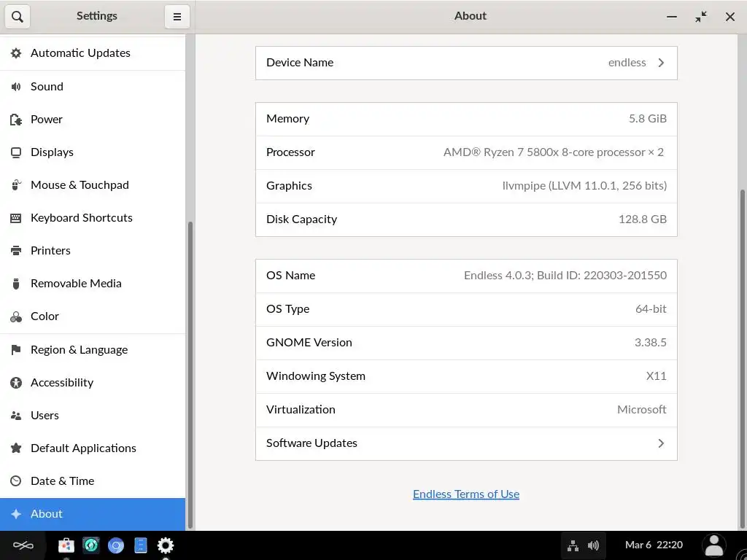
Task: Expand the Device Name row chevron
Action: (x=661, y=63)
